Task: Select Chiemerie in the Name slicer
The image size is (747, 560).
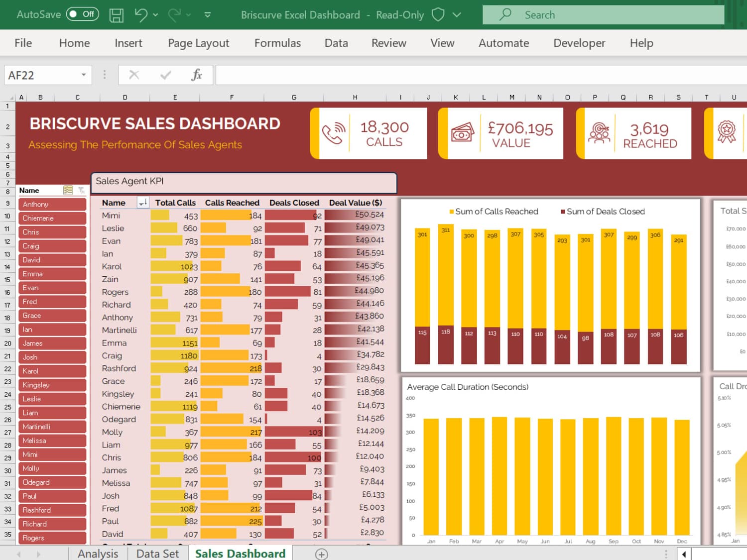Action: pos(52,218)
